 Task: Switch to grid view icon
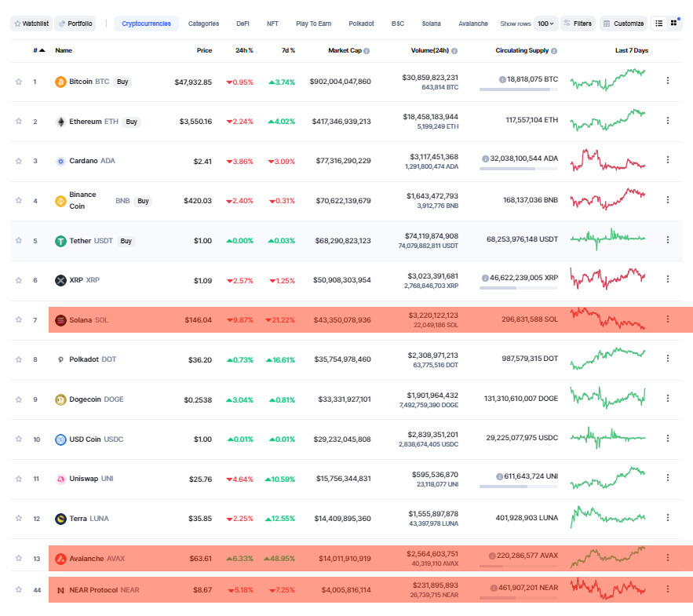(673, 23)
